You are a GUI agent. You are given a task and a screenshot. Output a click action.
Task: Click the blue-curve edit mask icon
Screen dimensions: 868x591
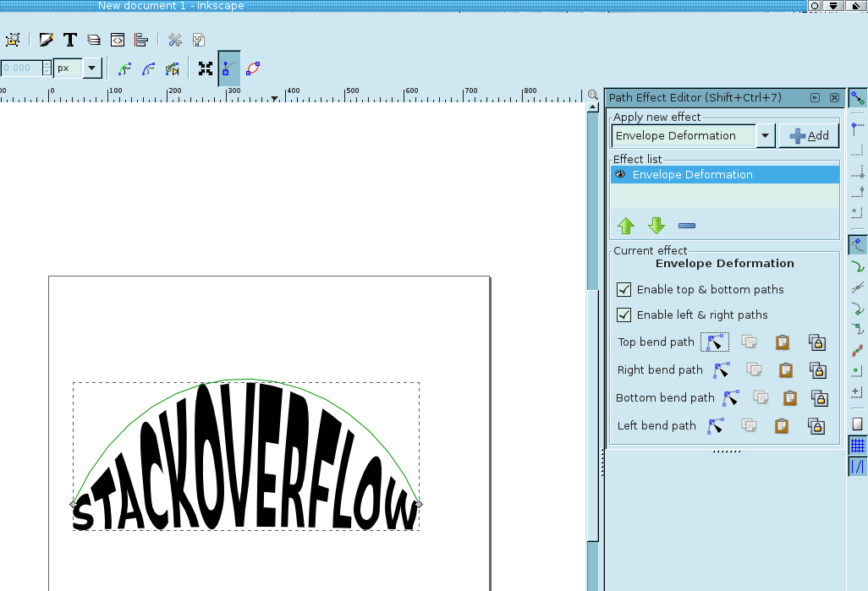coord(148,68)
